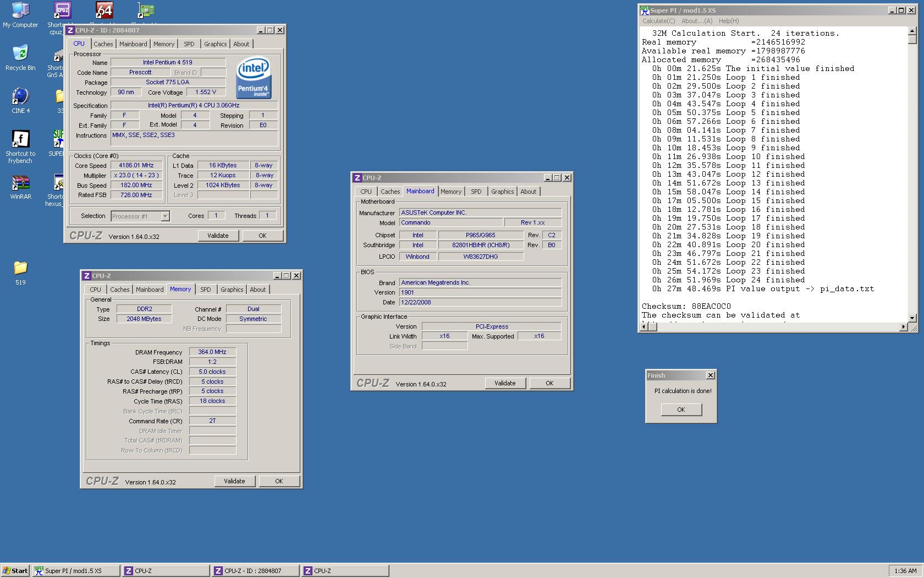Click the 1:36 AM taskbar clock
Viewport: 924px width, 578px height.
(x=905, y=571)
